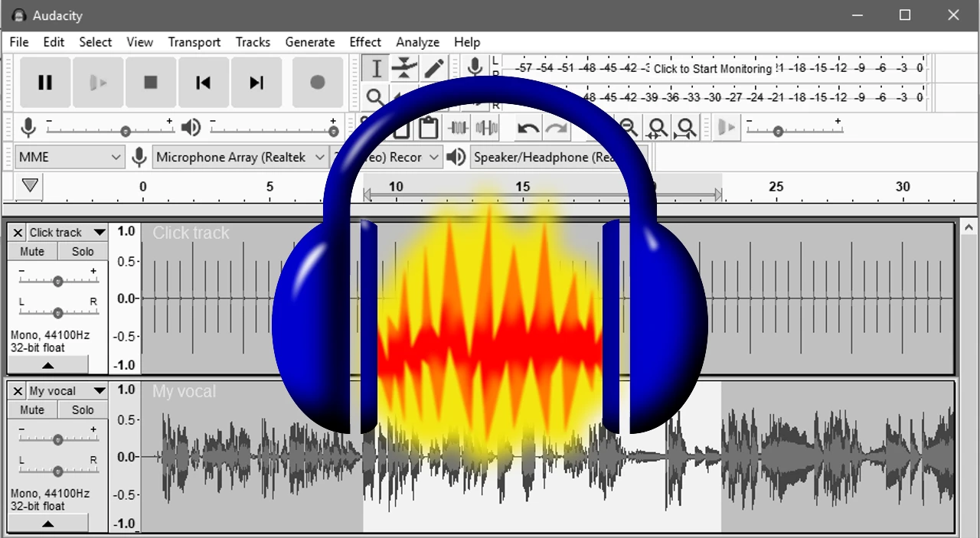This screenshot has height=538, width=980.
Task: Open the Effect menu
Action: tap(365, 42)
